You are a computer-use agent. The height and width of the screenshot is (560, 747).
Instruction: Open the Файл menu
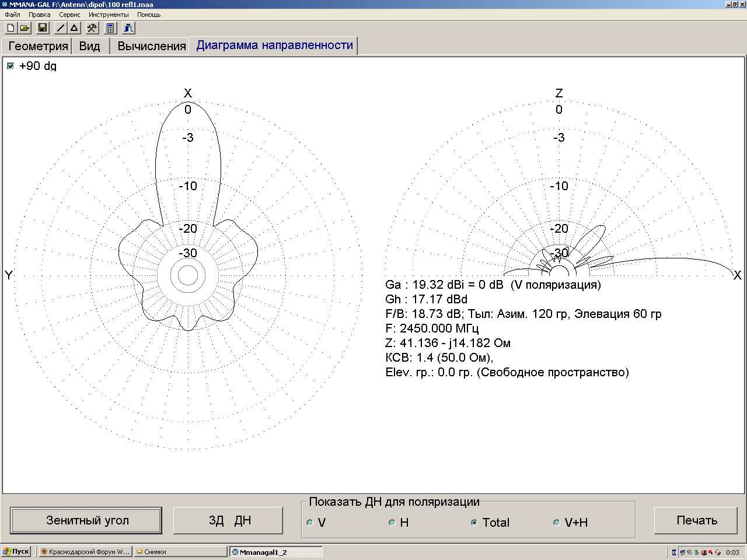click(12, 15)
